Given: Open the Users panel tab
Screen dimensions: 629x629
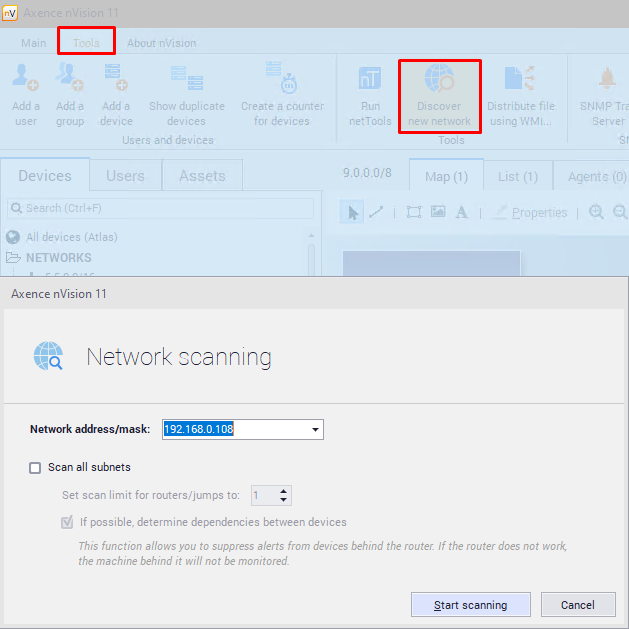Looking at the screenshot, I should coord(125,176).
